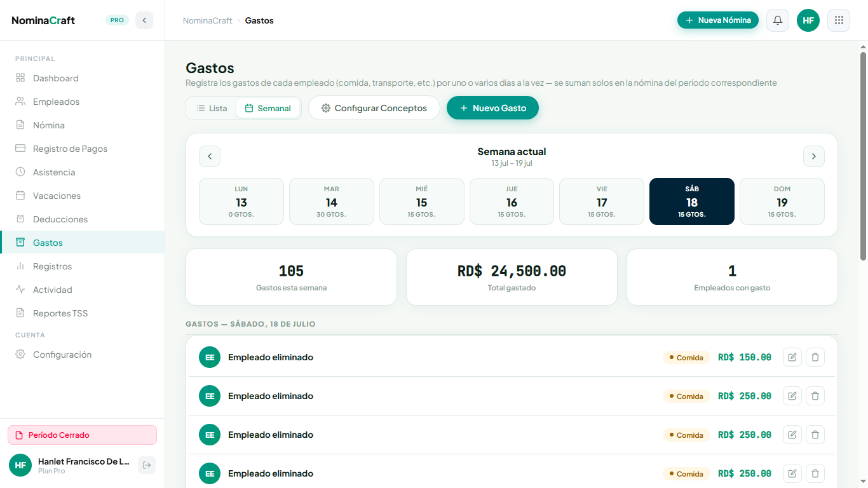The image size is (868, 488).
Task: Select Sunday 19 in the week
Action: tap(782, 201)
